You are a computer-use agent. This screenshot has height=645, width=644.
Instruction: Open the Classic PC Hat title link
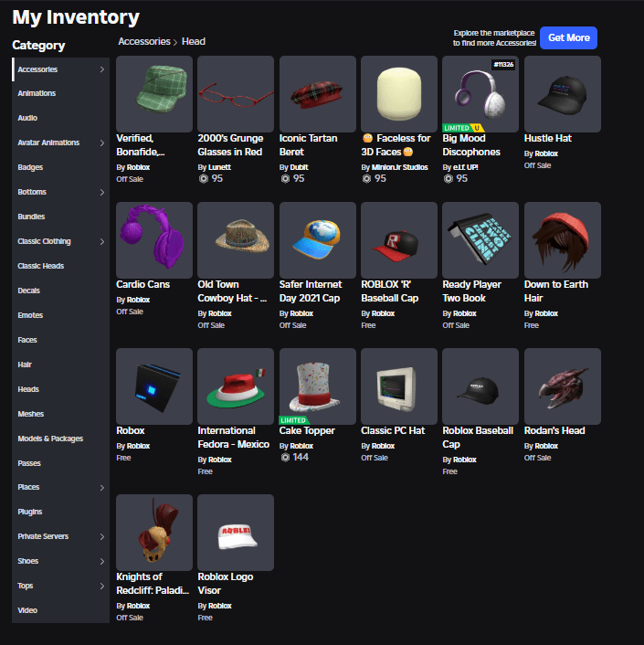pyautogui.click(x=393, y=430)
